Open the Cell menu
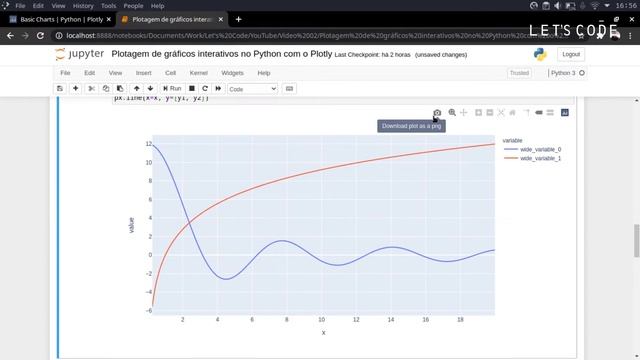 pyautogui.click(x=171, y=73)
